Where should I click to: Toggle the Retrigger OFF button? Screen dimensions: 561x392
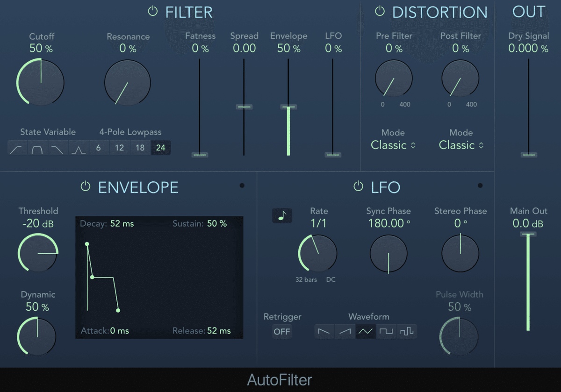point(282,332)
